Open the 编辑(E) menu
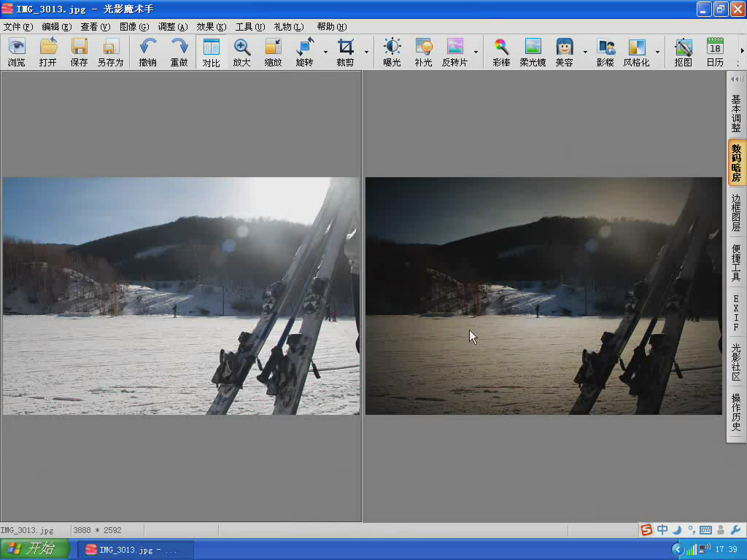 [x=57, y=27]
